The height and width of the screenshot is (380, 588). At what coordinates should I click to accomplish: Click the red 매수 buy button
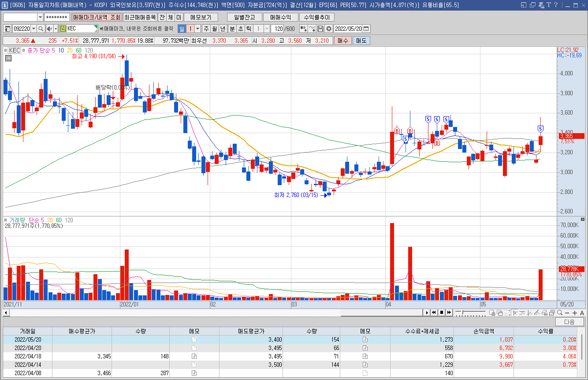tap(342, 41)
